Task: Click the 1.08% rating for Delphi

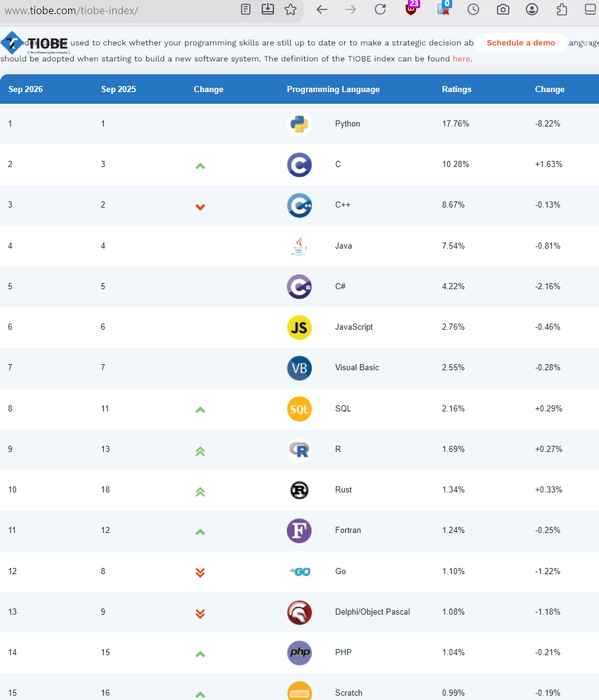Action: pos(453,612)
